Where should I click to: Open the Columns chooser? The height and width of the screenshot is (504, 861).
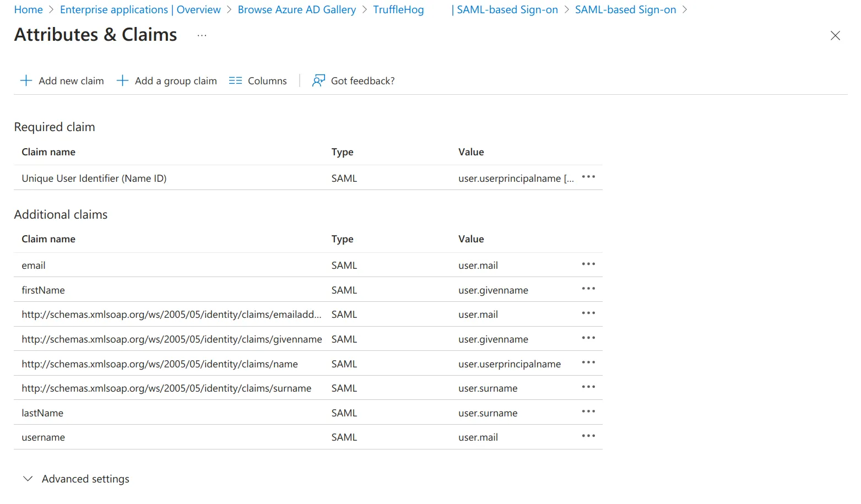click(258, 81)
